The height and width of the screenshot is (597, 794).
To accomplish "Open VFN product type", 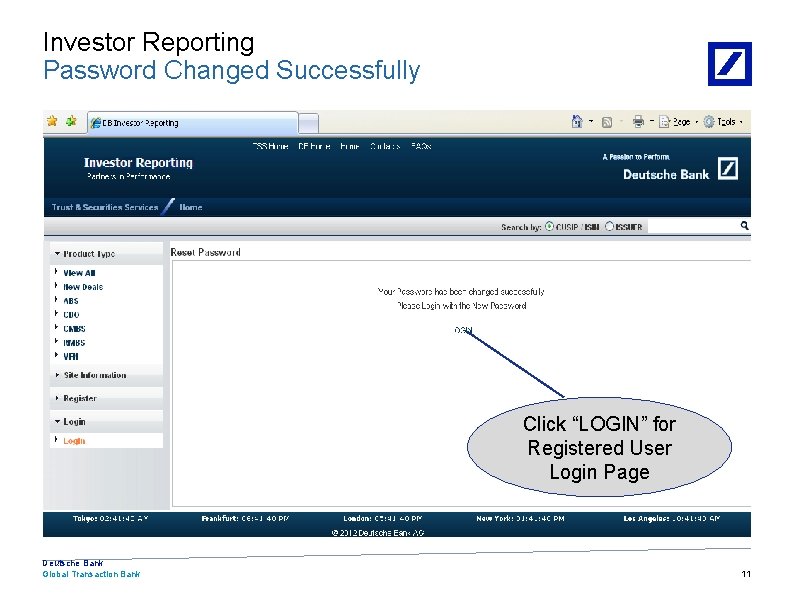I will click(71, 356).
